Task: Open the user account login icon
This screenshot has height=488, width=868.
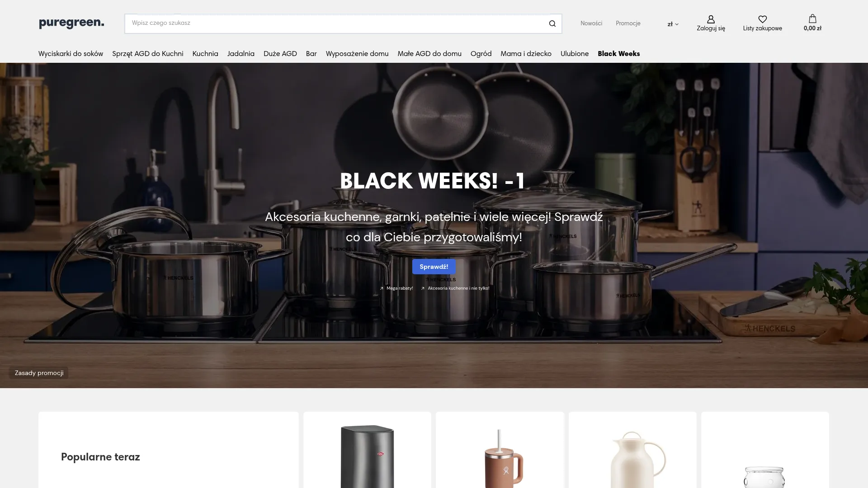Action: pyautogui.click(x=711, y=19)
